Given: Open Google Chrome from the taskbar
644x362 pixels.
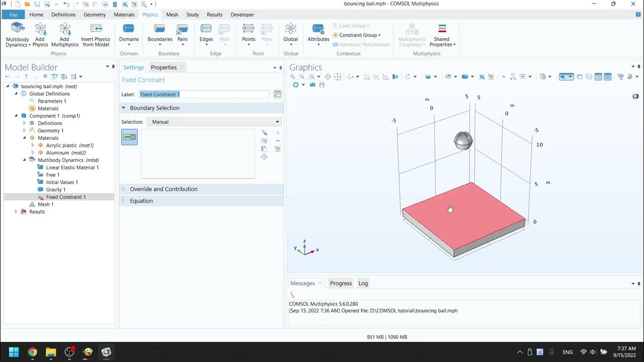Looking at the screenshot, I should (x=32, y=352).
